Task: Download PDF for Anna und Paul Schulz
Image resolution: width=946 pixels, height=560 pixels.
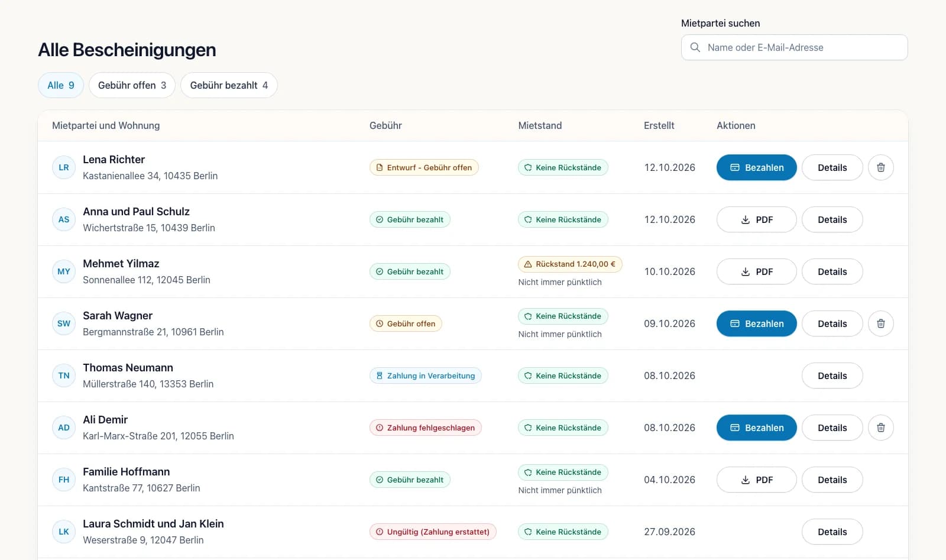Action: click(x=756, y=219)
